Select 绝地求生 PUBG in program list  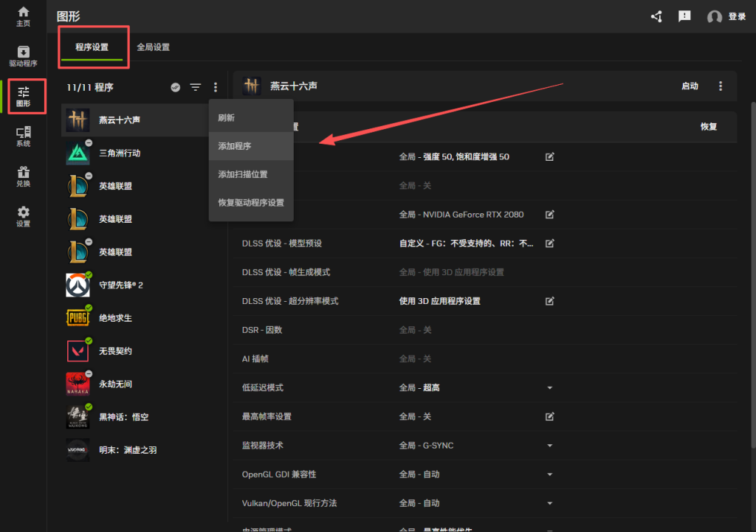coord(115,318)
